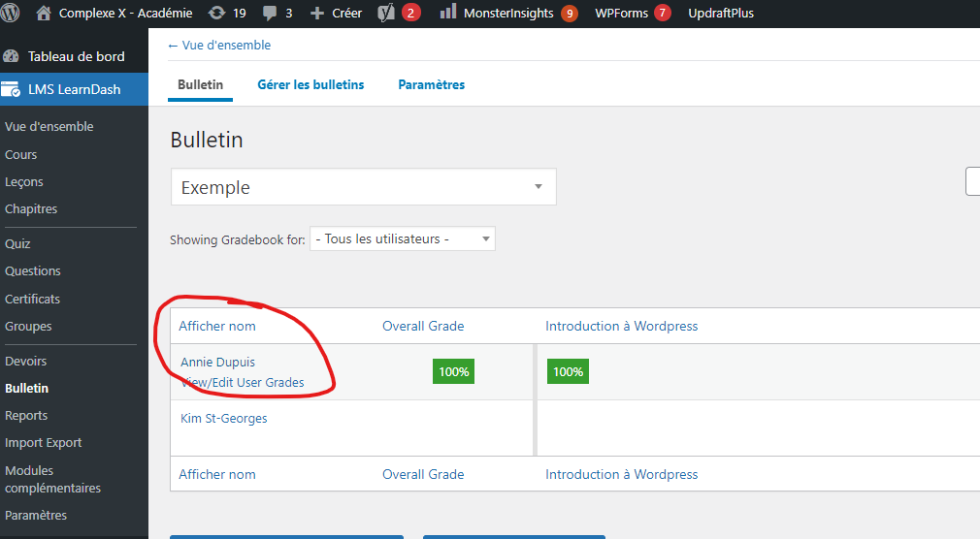Image resolution: width=980 pixels, height=539 pixels.
Task: Open Bulletin in the sidebar
Action: click(27, 388)
